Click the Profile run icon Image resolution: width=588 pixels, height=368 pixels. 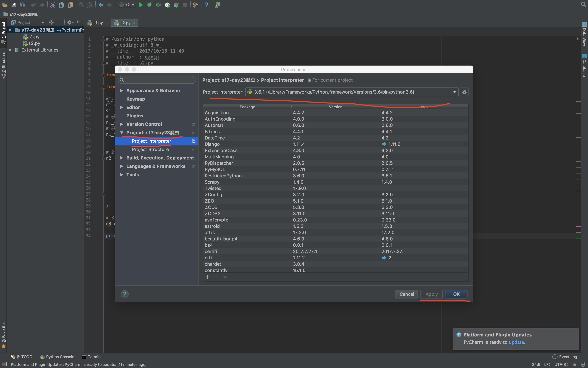(x=167, y=5)
